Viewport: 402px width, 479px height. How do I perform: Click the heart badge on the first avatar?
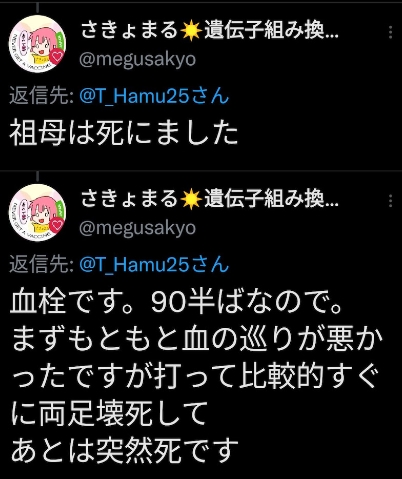57,55
